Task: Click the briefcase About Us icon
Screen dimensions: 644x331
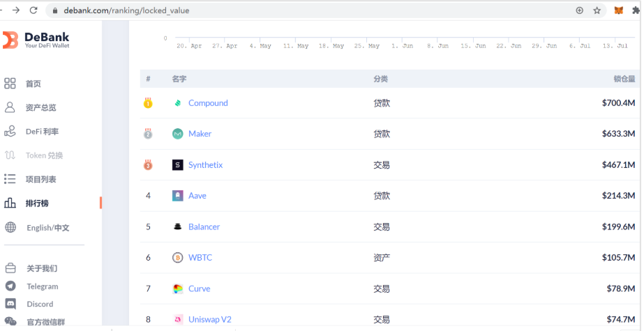Action: [10, 268]
